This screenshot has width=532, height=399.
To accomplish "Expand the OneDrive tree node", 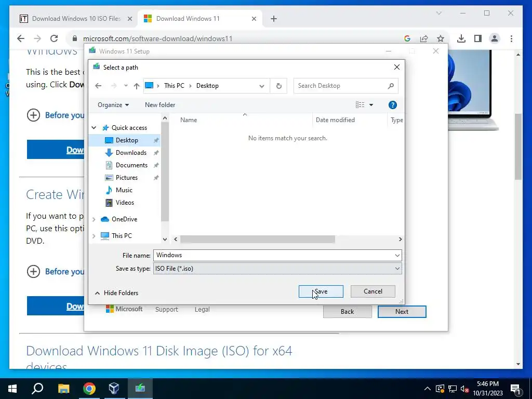I will point(94,219).
